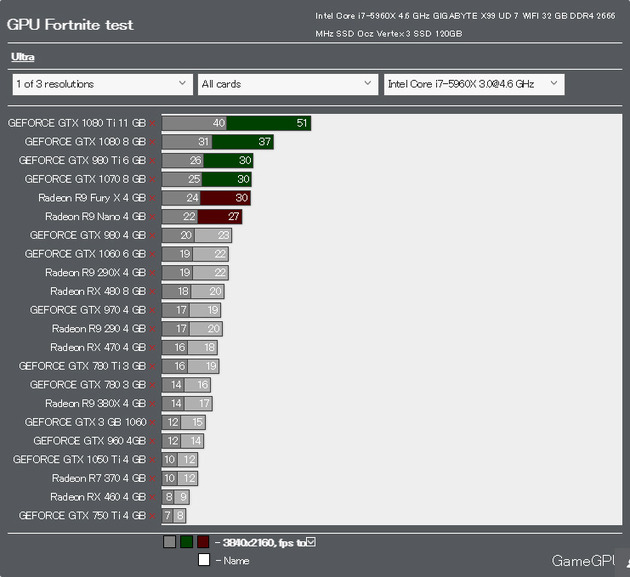Image resolution: width=630 pixels, height=577 pixels.
Task: Remove GEFORCE GTX 1070 8 GB entry
Action: click(x=153, y=180)
